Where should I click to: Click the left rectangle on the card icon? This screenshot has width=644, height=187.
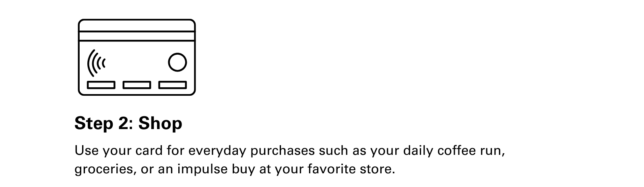[101, 85]
